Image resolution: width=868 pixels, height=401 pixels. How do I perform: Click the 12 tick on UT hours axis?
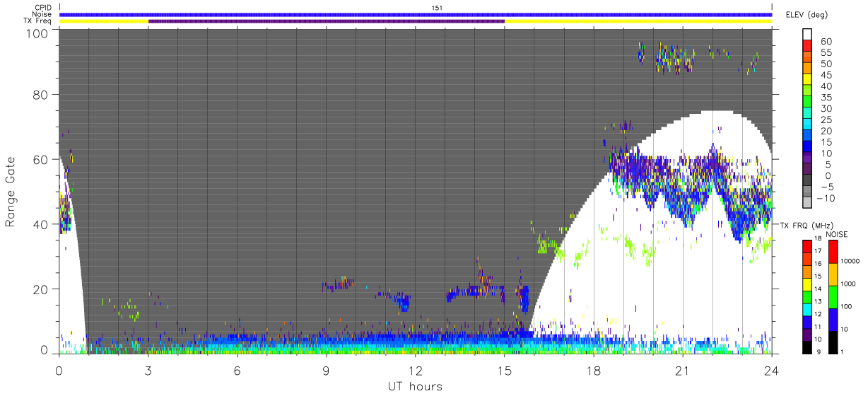tap(416, 369)
